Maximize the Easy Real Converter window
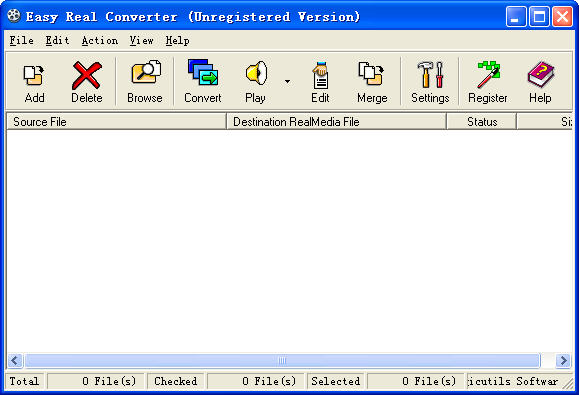 (x=539, y=17)
